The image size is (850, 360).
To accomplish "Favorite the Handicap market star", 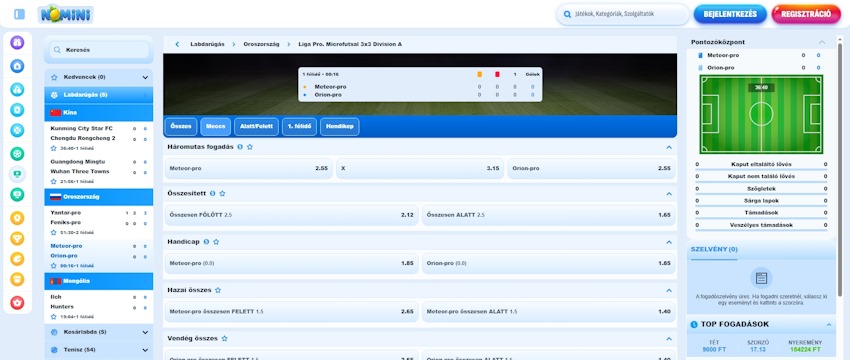I will point(216,242).
